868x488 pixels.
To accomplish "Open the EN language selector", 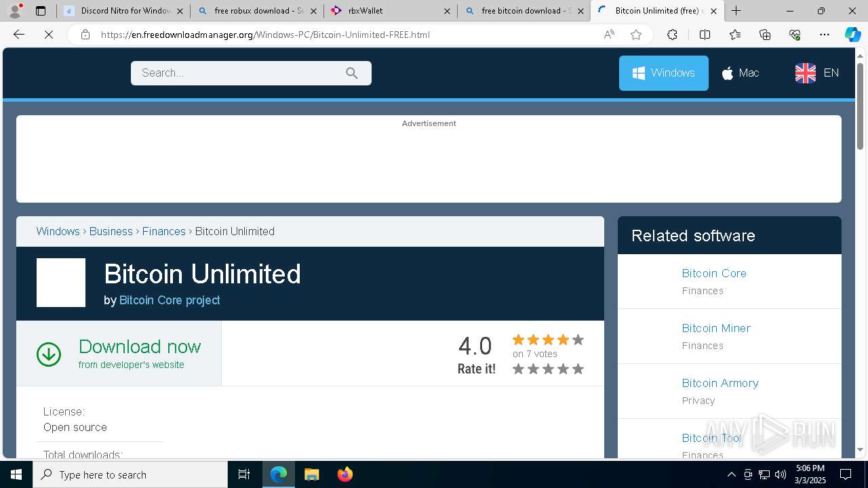I will (817, 73).
